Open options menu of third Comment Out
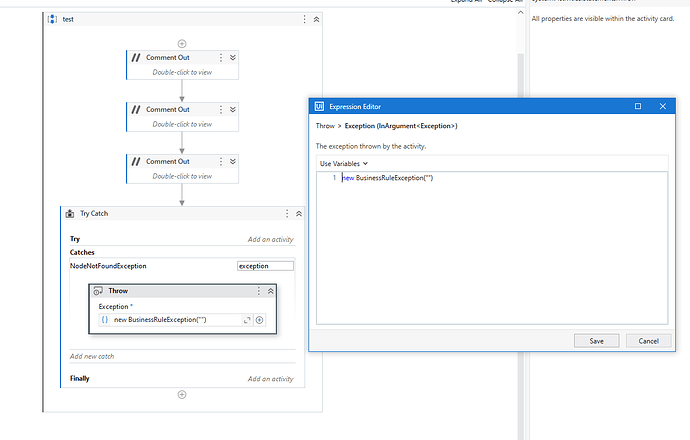Image resolution: width=690 pixels, height=440 pixels. 221,161
